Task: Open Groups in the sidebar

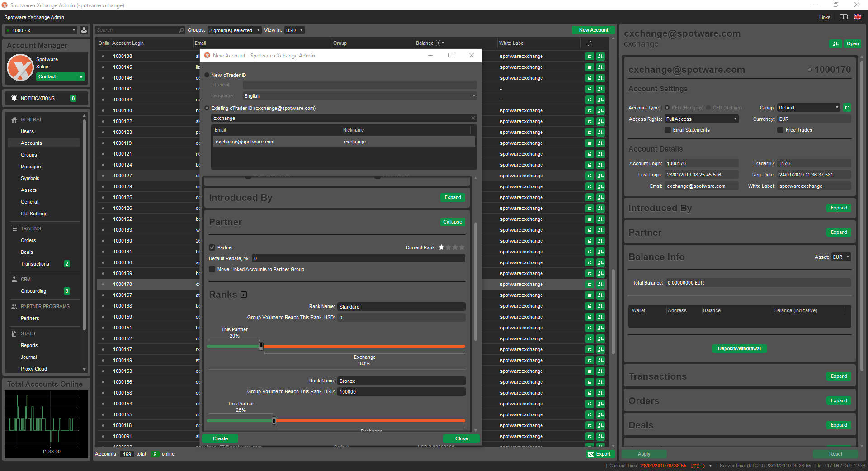Action: 29,155
